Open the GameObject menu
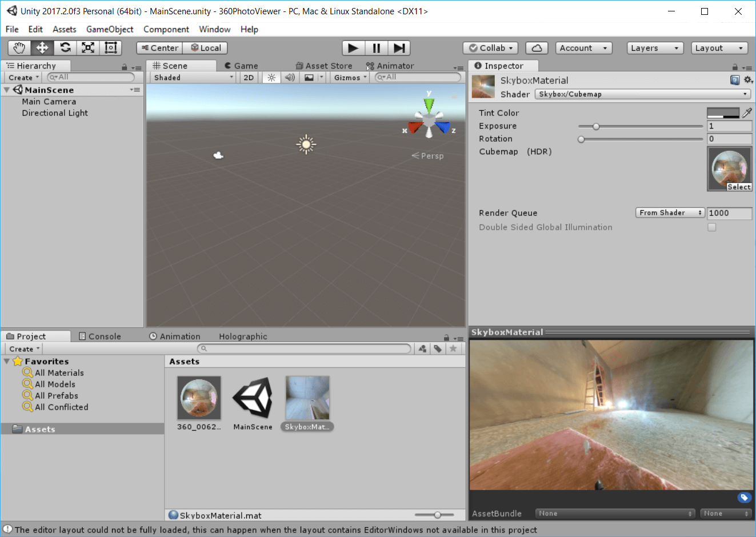 [110, 29]
